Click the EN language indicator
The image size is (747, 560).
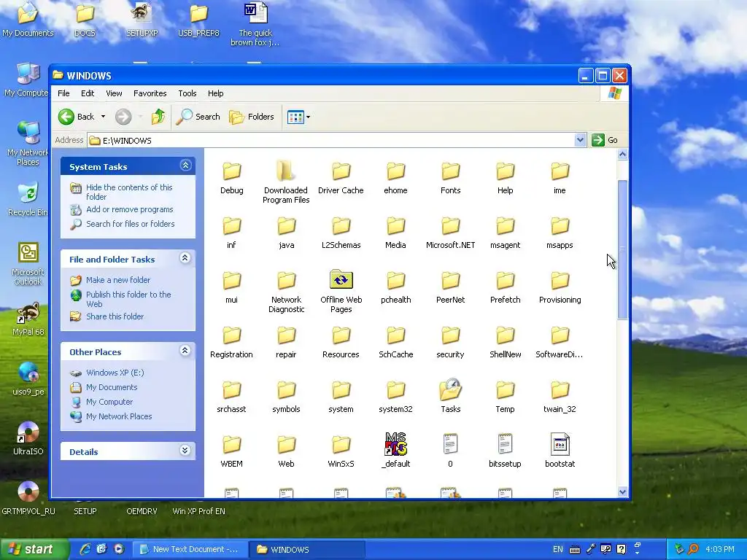(558, 550)
